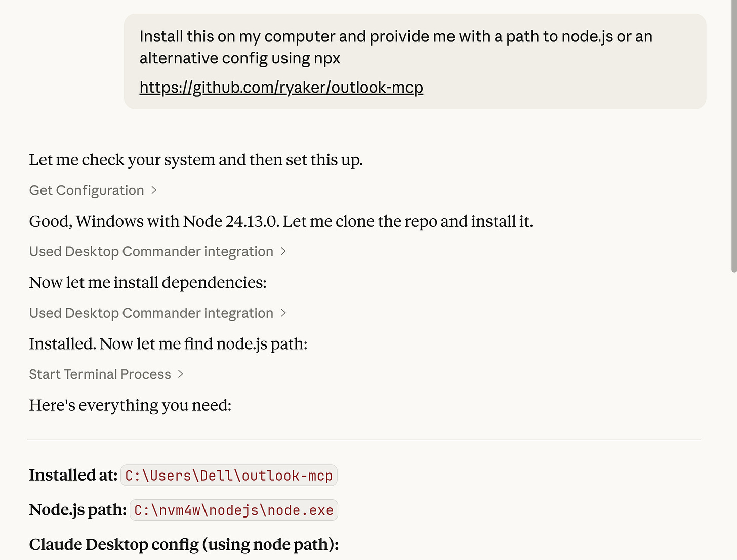Click the chevron beside Start Terminal Process

click(x=181, y=374)
